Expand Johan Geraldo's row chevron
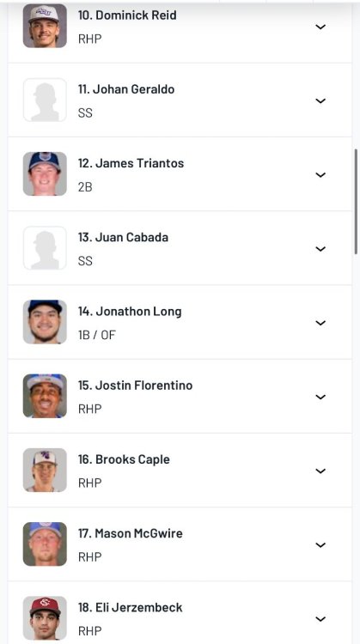Viewport: 360px width, 644px height. tap(320, 100)
